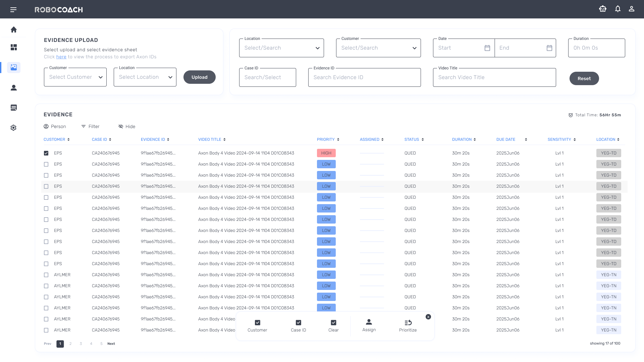Open the messages icon in sidebar
The image size is (644, 362).
click(14, 108)
